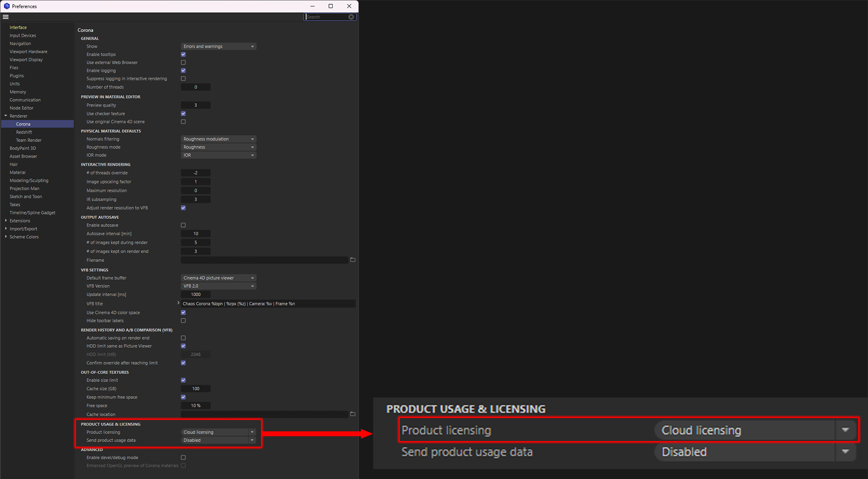This screenshot has height=479, width=868.
Task: Disable the Use checker texture checkbox
Action: point(183,113)
